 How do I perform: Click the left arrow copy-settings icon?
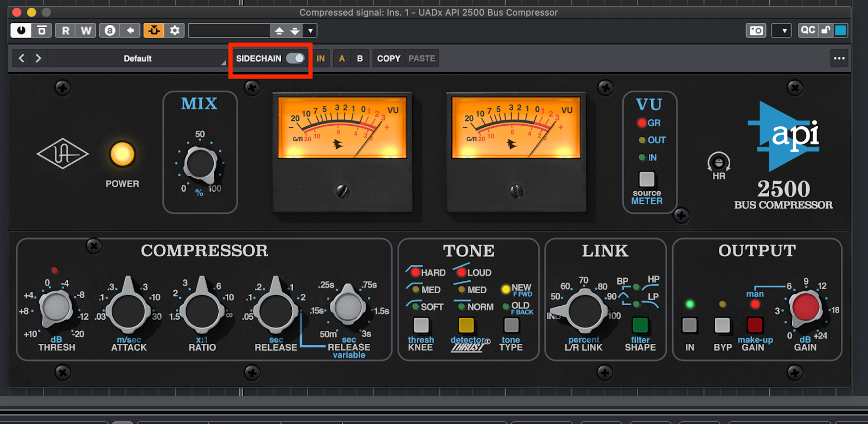(x=130, y=30)
